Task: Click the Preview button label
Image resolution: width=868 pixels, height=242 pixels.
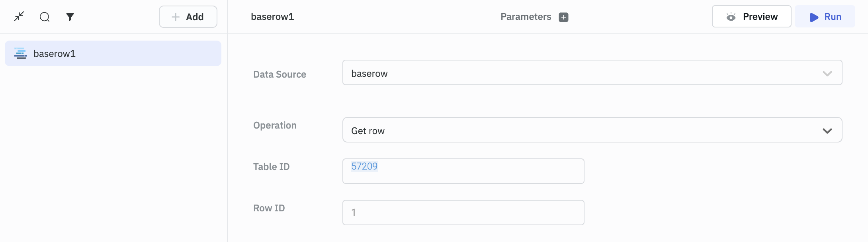Action: (760, 17)
